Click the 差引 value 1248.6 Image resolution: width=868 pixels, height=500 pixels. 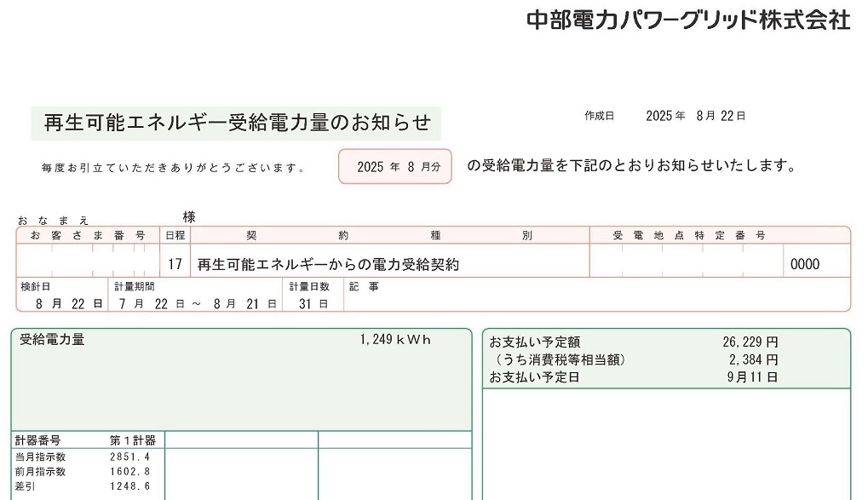(130, 486)
